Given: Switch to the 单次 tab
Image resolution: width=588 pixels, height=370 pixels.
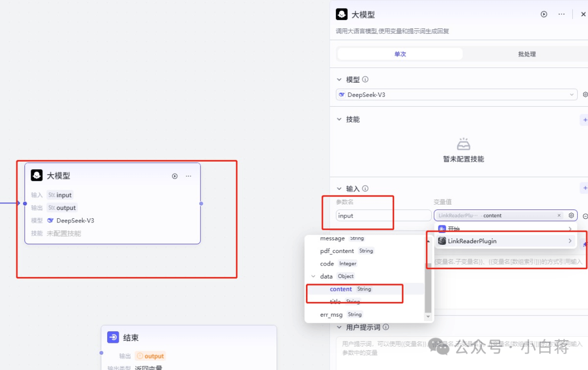Looking at the screenshot, I should pyautogui.click(x=400, y=54).
